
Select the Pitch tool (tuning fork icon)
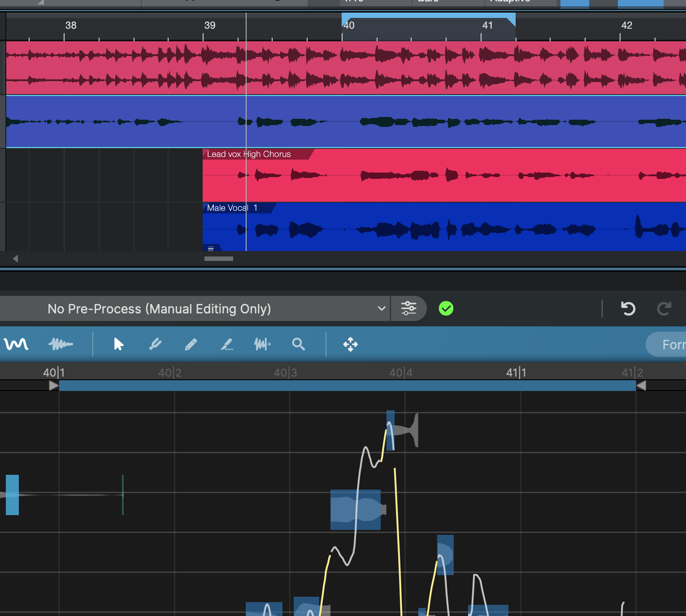click(x=156, y=344)
